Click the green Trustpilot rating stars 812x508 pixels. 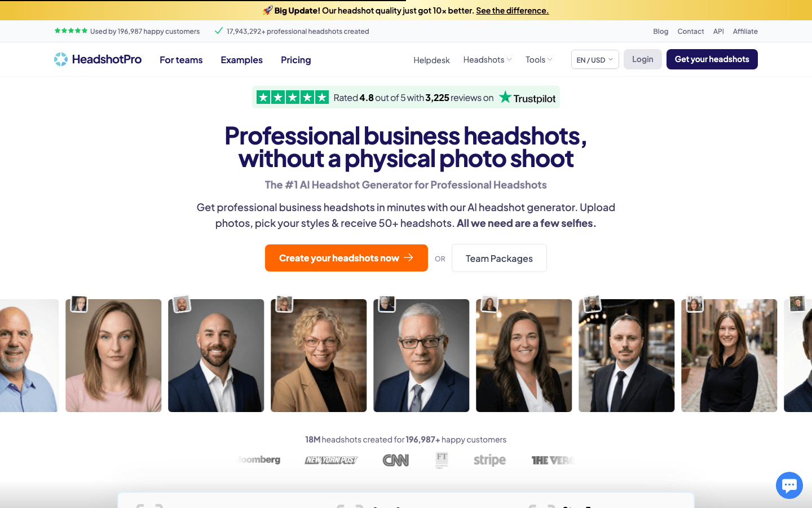[292, 97]
